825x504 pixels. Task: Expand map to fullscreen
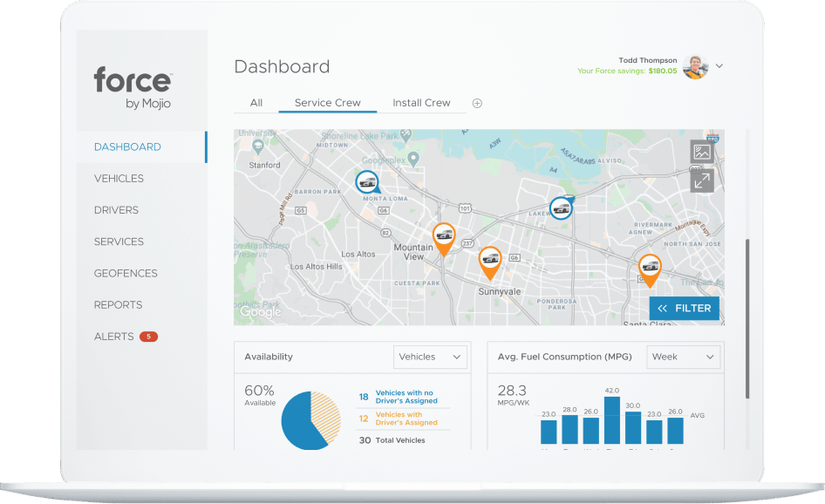click(702, 181)
